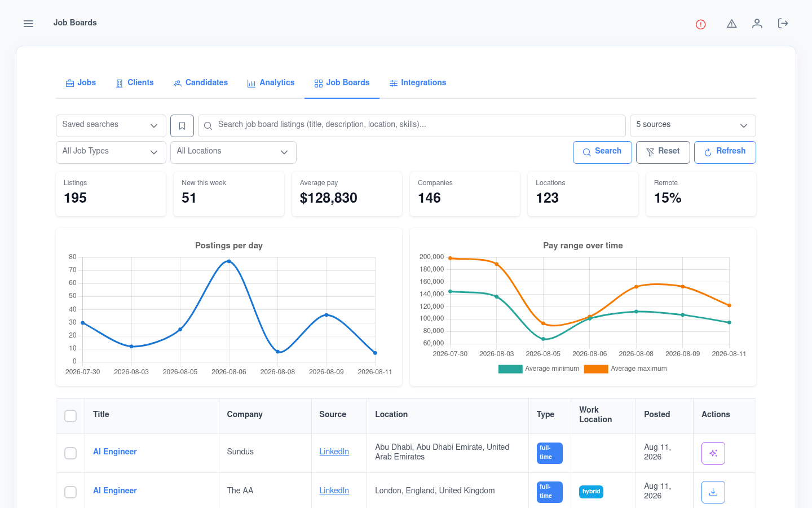
Task: Open AI Engineer title link for The AA
Action: point(115,491)
